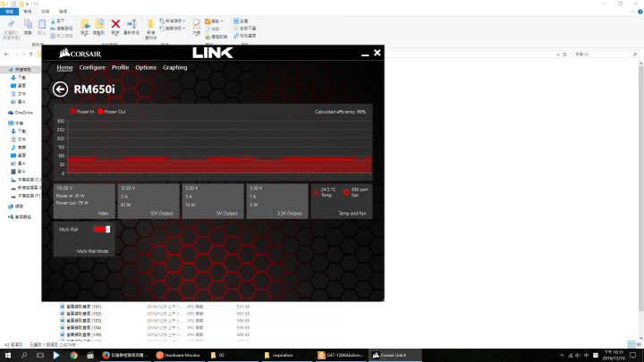Image resolution: width=644 pixels, height=362 pixels.
Task: Collapse the Explorer ribbon with the chevron
Action: 632,12
